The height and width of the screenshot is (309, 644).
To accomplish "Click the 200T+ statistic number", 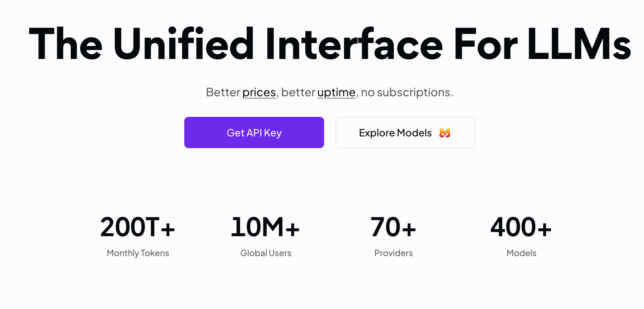I will 138,227.
